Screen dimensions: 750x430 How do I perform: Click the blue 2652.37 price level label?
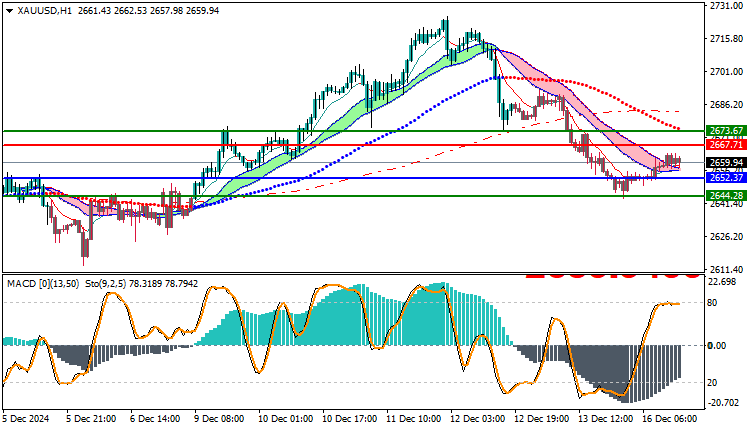coord(726,178)
